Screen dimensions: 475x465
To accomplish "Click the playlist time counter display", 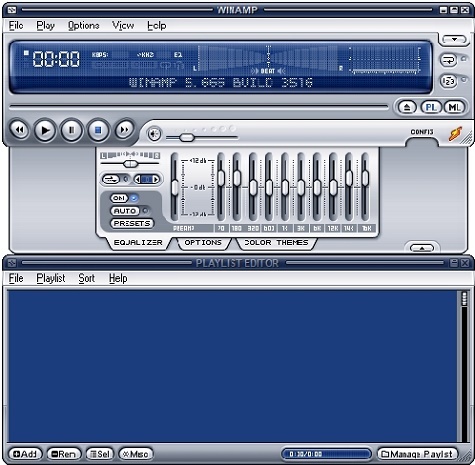I will click(x=327, y=454).
